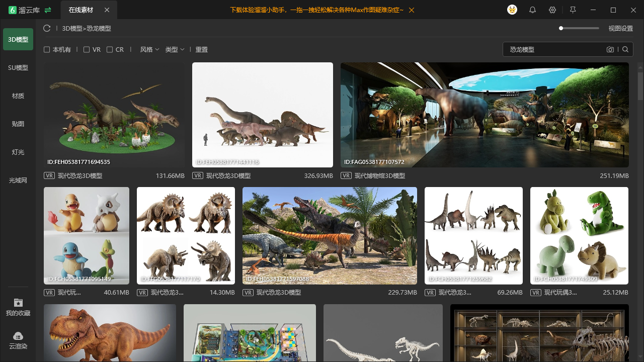Open 视图设置 view settings
The width and height of the screenshot is (644, 362).
(x=621, y=29)
